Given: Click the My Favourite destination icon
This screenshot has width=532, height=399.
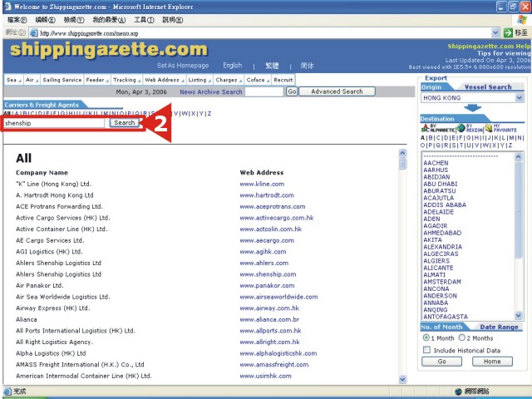Looking at the screenshot, I should click(x=500, y=128).
